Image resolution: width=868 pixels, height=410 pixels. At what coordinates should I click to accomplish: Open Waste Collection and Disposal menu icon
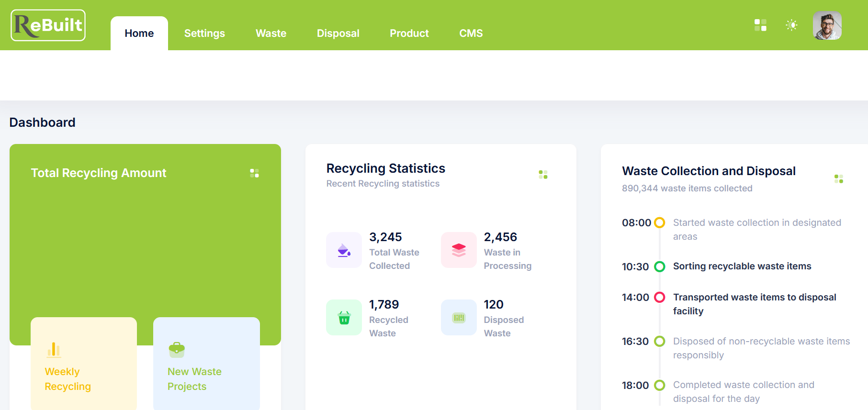coord(838,179)
